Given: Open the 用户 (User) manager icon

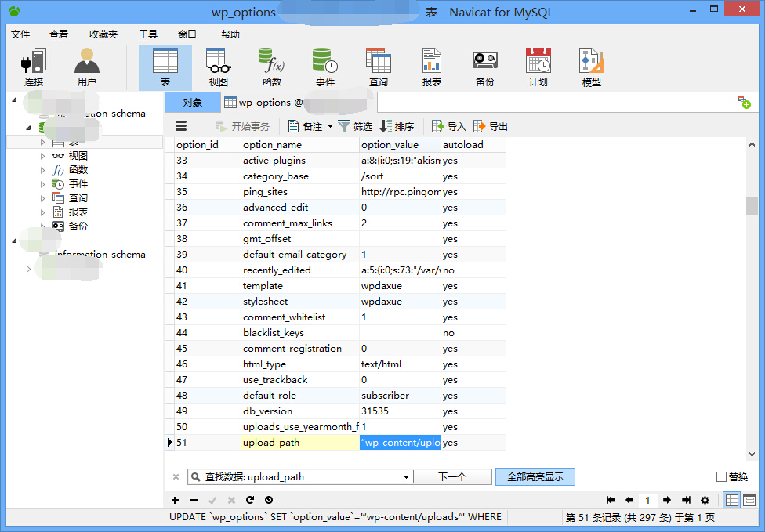Looking at the screenshot, I should (86, 67).
